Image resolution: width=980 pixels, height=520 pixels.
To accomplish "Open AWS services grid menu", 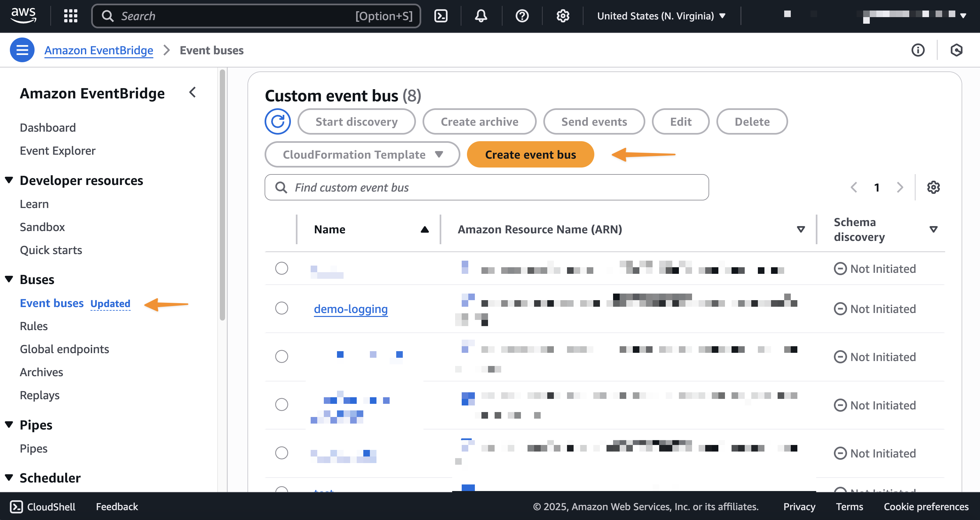I will point(71,16).
